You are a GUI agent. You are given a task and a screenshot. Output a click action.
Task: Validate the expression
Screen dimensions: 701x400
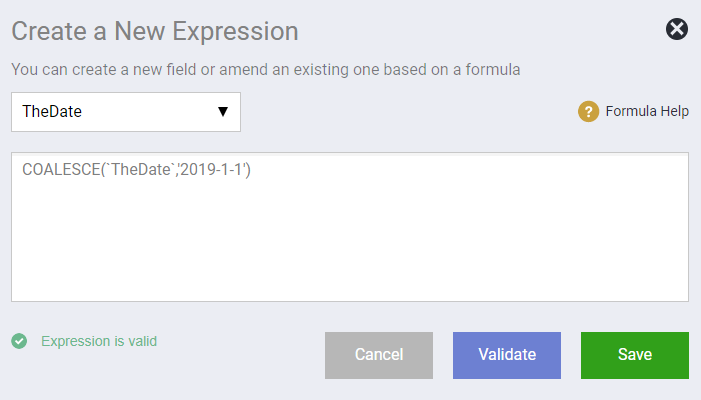point(507,355)
